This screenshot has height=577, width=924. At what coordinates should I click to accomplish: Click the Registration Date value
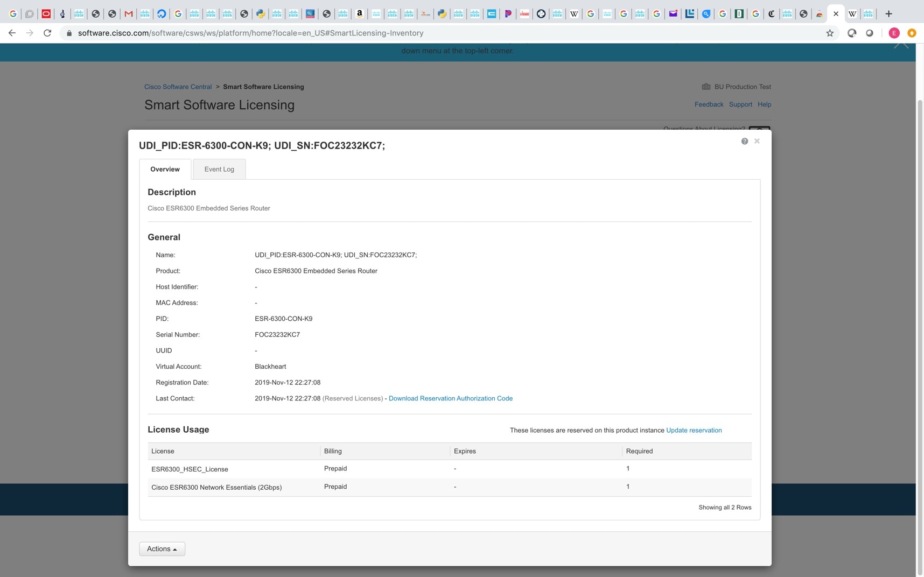[x=288, y=383]
